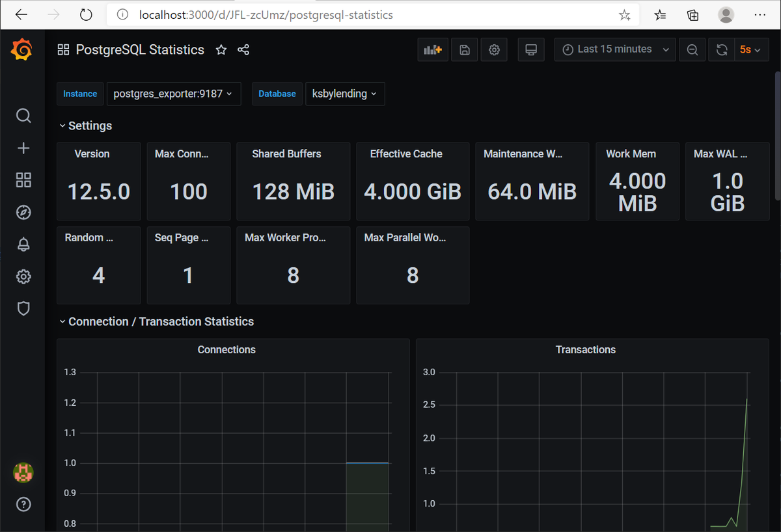Click the Instance variable label
The height and width of the screenshot is (532, 781).
[x=80, y=94]
